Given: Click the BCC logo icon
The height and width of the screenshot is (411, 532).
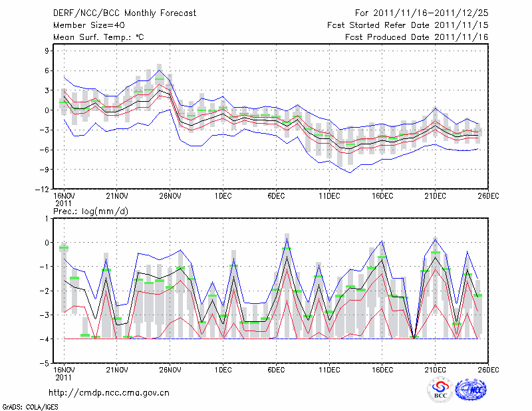Looking at the screenshot, I should pos(441,390).
